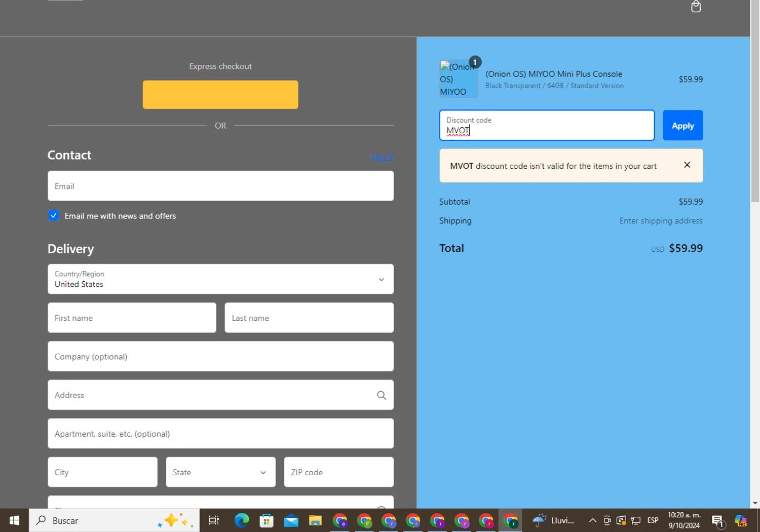Focus the Apartment, suite, etc. field
The image size is (760, 532).
pos(220,434)
